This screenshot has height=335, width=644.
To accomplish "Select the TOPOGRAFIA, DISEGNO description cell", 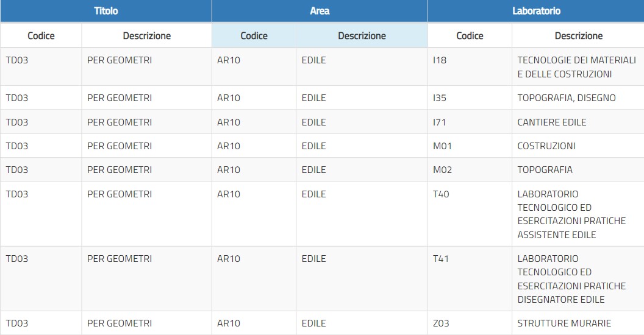I will (578, 97).
